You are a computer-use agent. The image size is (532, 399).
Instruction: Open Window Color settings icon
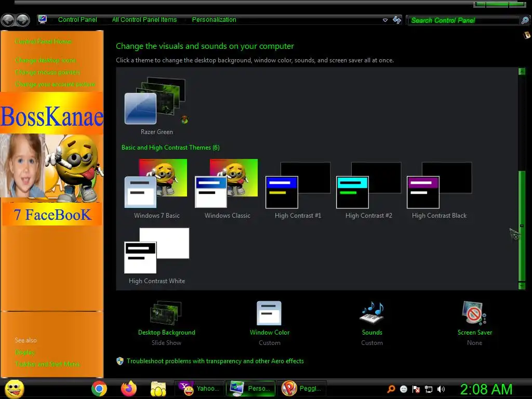269,313
